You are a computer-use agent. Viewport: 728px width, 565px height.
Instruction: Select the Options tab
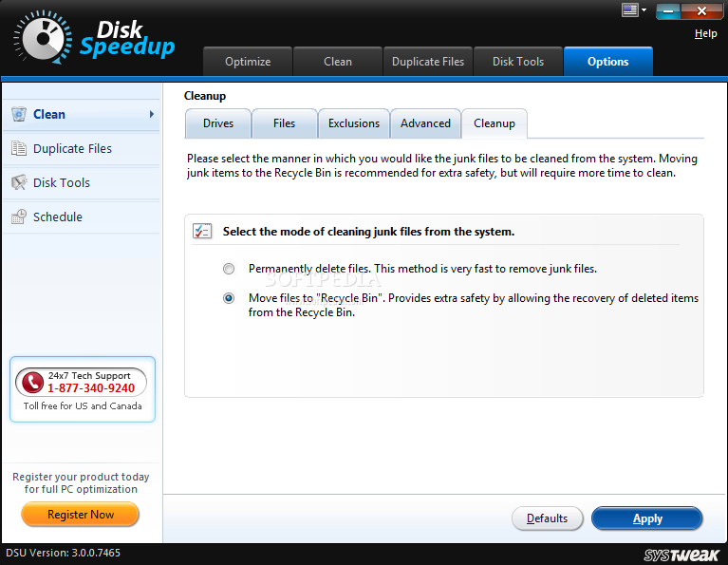(x=608, y=62)
